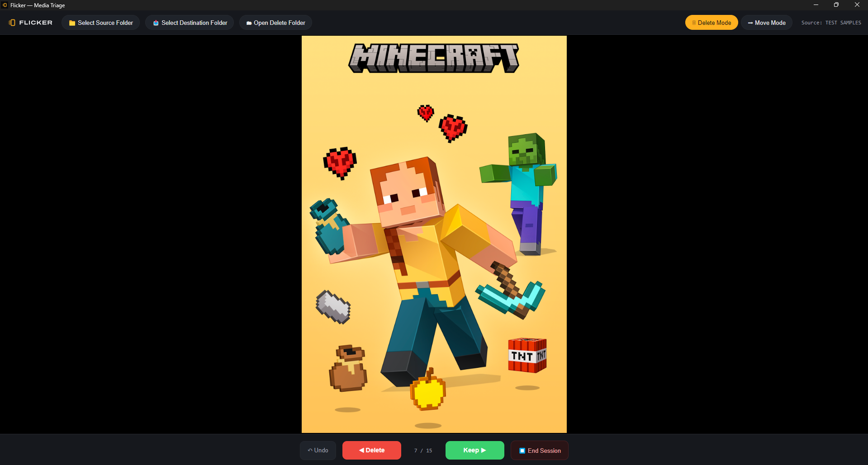Click the Minecraft poster preview image
This screenshot has width=868, height=465.
click(x=434, y=234)
